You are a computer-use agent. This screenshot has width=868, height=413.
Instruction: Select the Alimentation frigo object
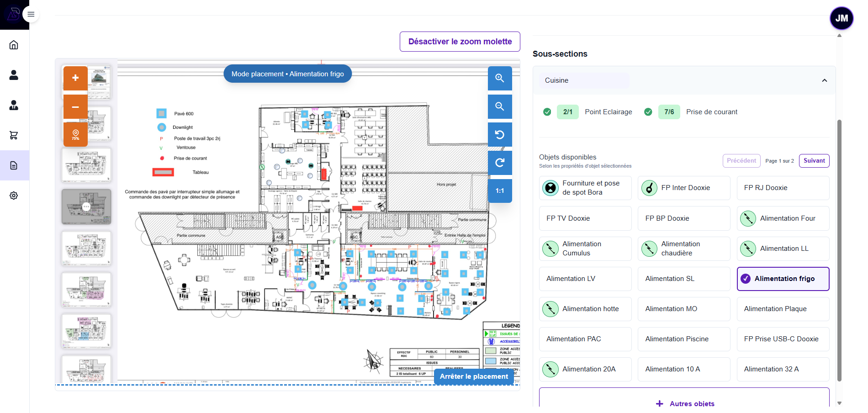[x=783, y=279]
